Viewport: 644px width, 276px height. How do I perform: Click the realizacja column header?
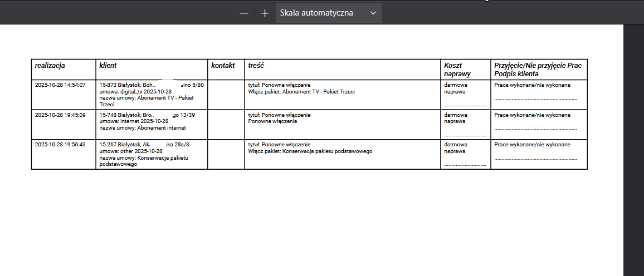[50, 66]
